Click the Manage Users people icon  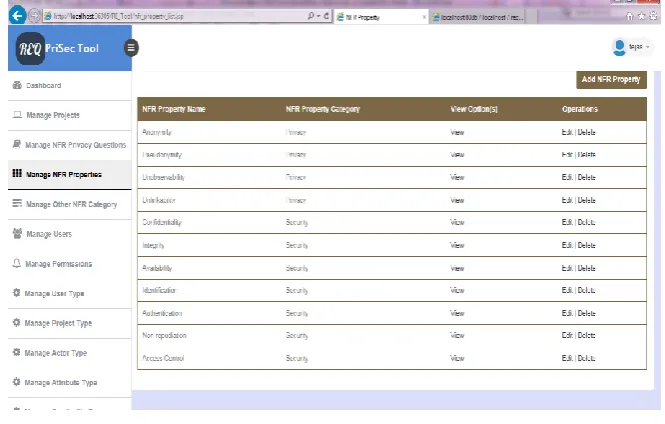click(17, 234)
